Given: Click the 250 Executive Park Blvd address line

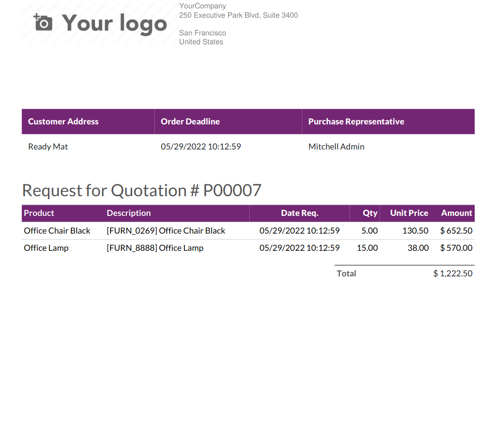Looking at the screenshot, I should 238,15.
